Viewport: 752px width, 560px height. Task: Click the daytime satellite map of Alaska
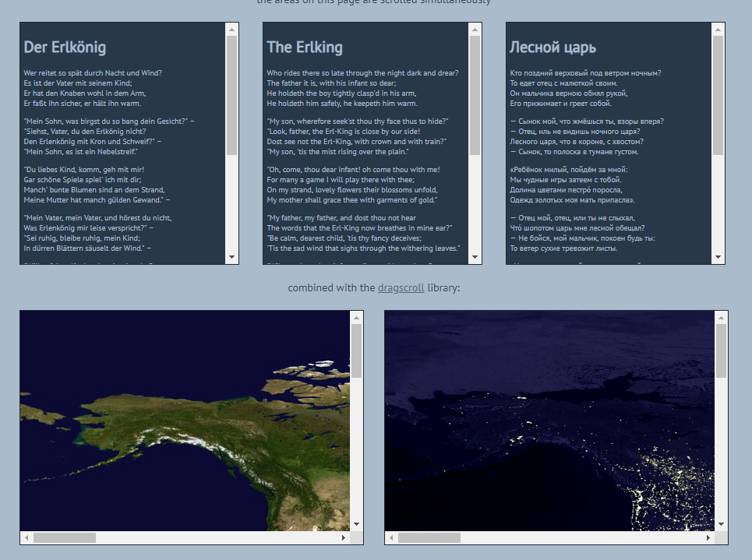pos(185,421)
